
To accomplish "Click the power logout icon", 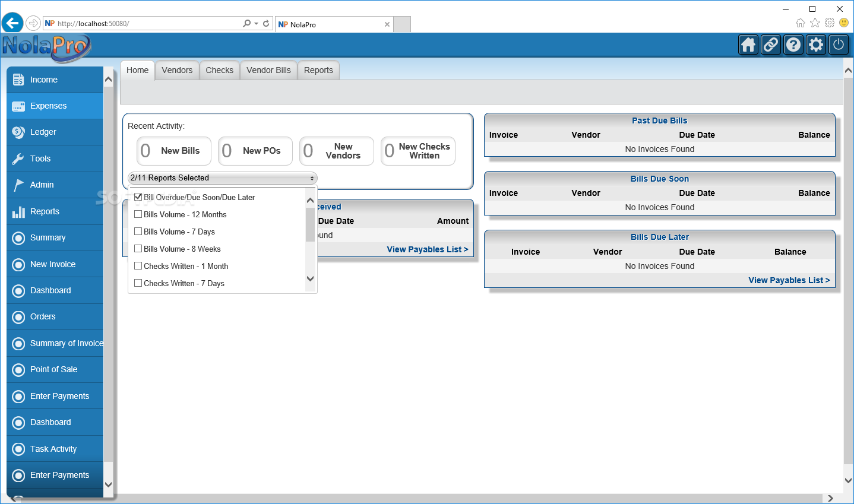I will pos(839,45).
